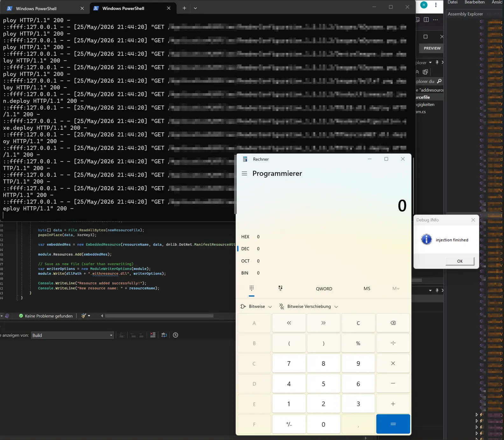Image resolution: width=504 pixels, height=440 pixels.
Task: Click OK in the Debug INfo dialog
Action: (460, 261)
